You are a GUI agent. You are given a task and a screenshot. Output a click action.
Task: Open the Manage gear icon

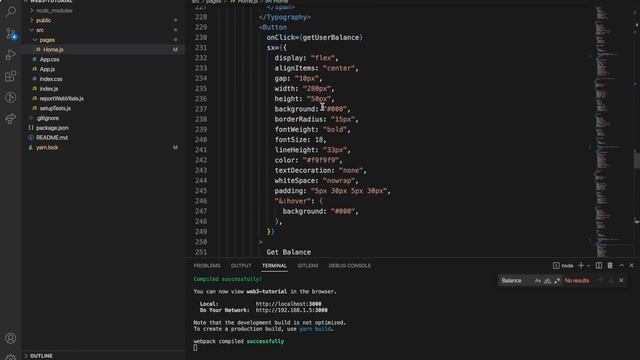pos(11,357)
